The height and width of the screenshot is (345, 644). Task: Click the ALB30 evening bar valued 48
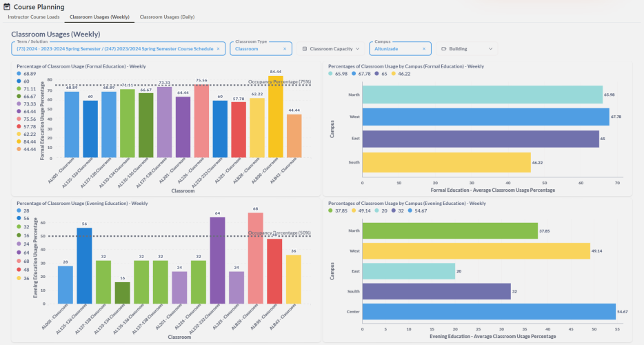tap(274, 271)
